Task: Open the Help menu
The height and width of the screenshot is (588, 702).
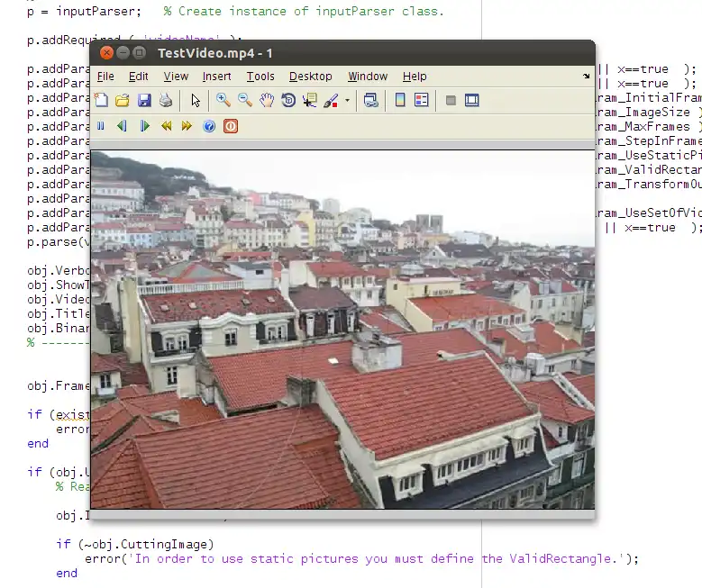Action: click(415, 77)
